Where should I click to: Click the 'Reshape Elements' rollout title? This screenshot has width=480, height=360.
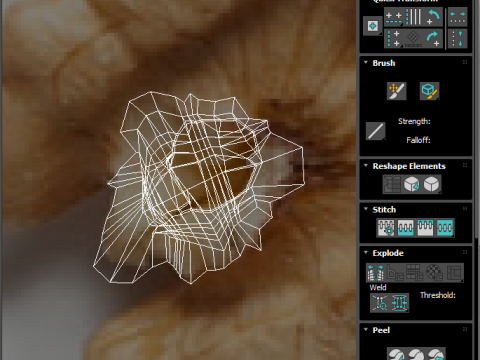click(x=409, y=166)
